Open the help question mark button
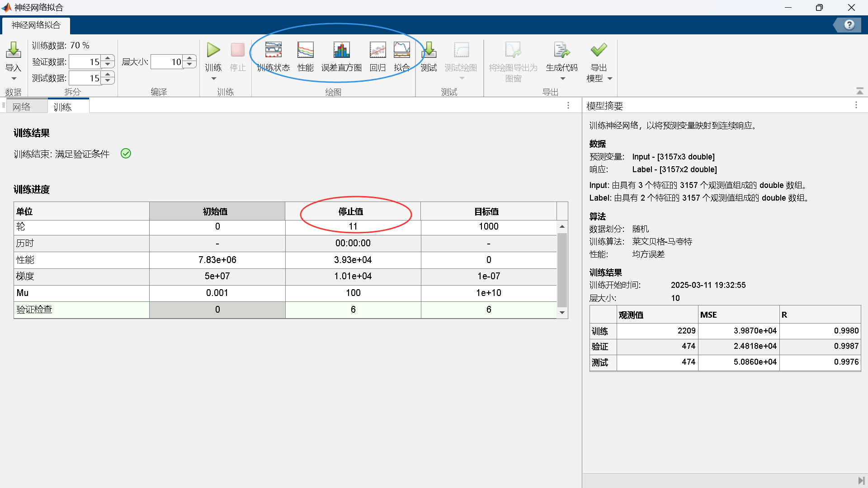Screen dimensions: 868x488 pyautogui.click(x=849, y=25)
